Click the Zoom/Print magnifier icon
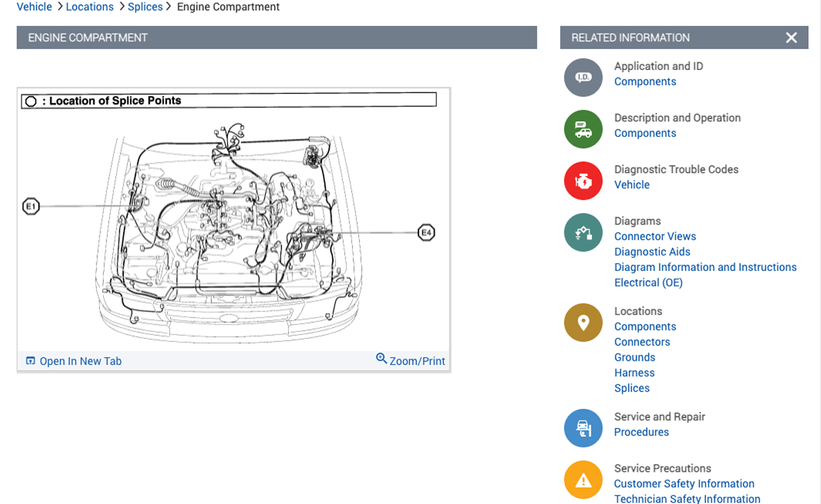Screen dimensions: 821x504 [382, 359]
